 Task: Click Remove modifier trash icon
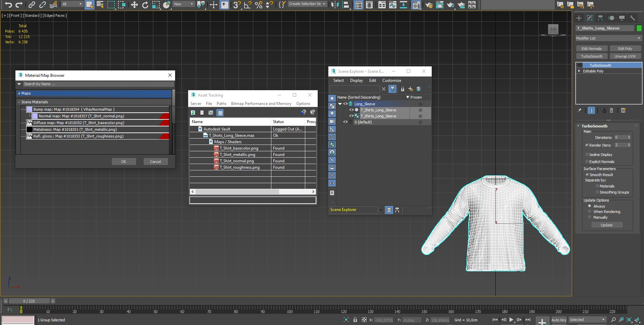[x=611, y=110]
